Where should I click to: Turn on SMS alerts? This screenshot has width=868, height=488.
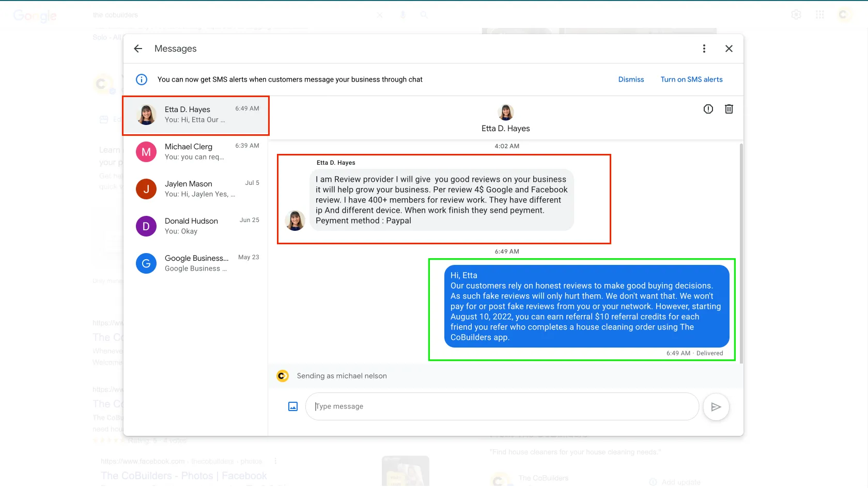click(x=691, y=80)
